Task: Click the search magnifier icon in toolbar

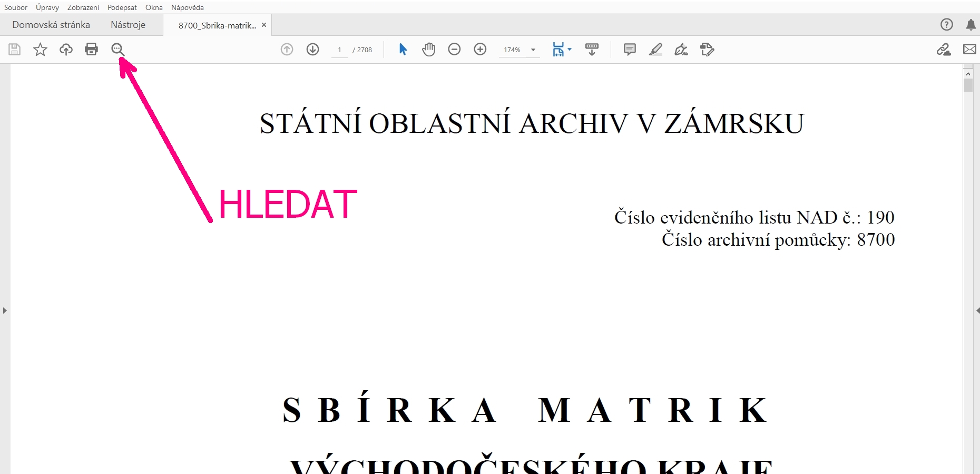Action: [117, 50]
